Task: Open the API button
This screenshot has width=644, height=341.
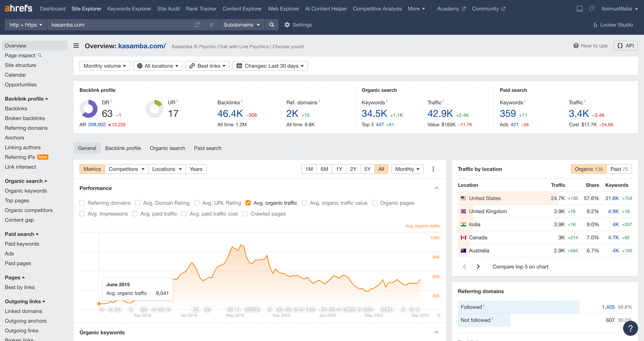Action: point(625,46)
